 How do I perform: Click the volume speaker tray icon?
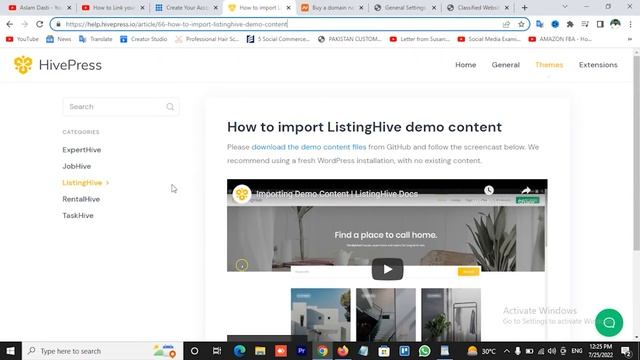(552, 351)
